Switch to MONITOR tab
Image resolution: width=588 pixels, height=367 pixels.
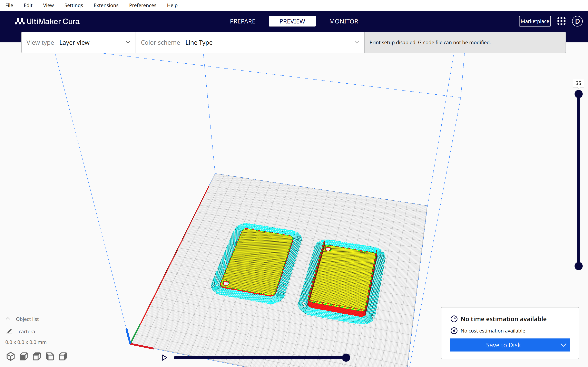[343, 21]
